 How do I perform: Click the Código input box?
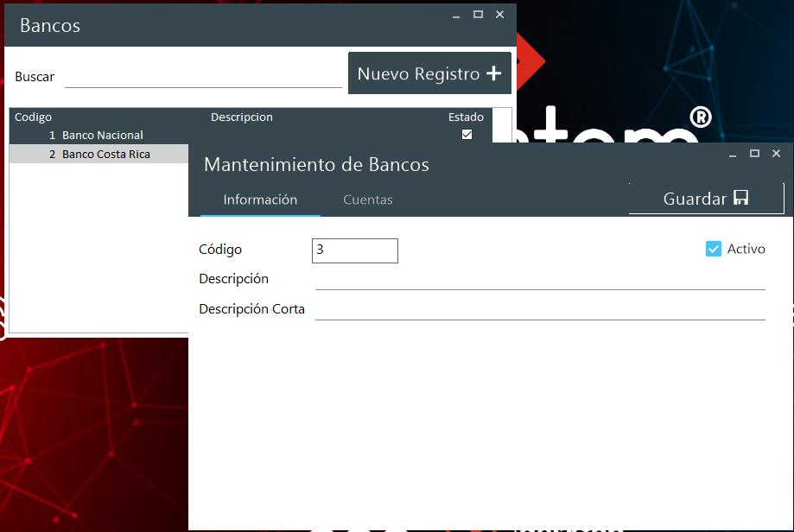point(354,250)
